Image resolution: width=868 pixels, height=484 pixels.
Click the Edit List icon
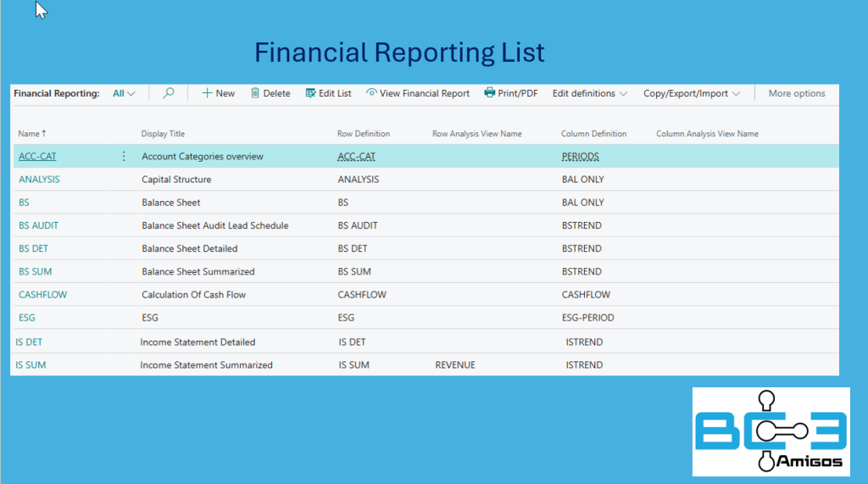pos(311,93)
